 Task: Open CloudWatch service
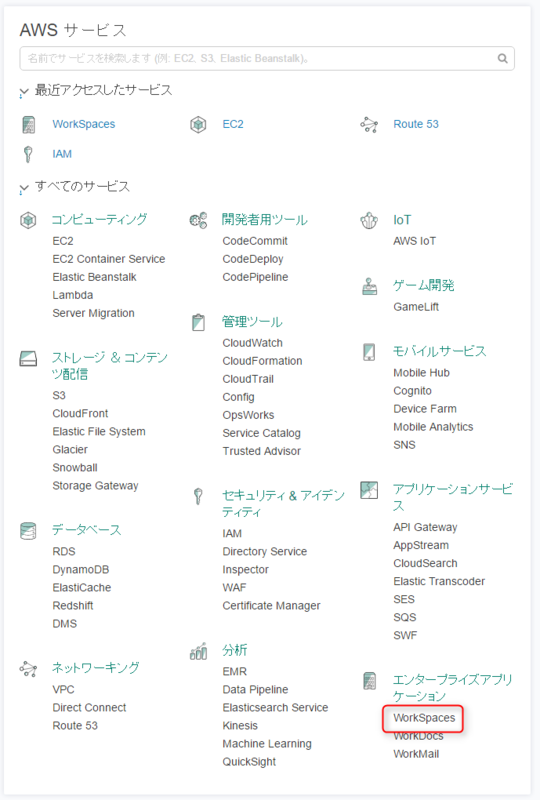point(253,343)
